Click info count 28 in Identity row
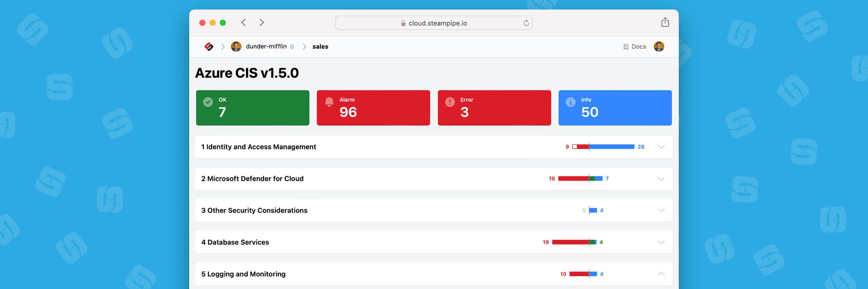Image resolution: width=868 pixels, height=289 pixels. pos(641,147)
